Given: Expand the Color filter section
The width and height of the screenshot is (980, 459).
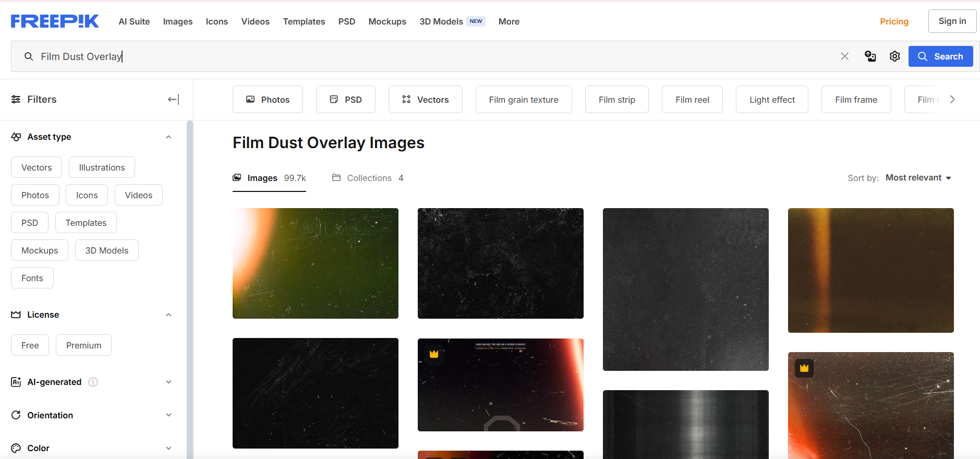Looking at the screenshot, I should (x=168, y=448).
